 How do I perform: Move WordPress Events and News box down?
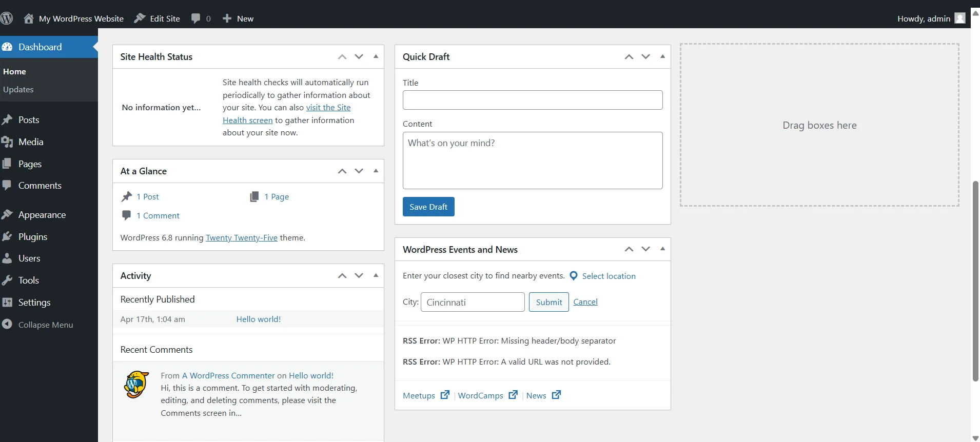click(x=646, y=249)
